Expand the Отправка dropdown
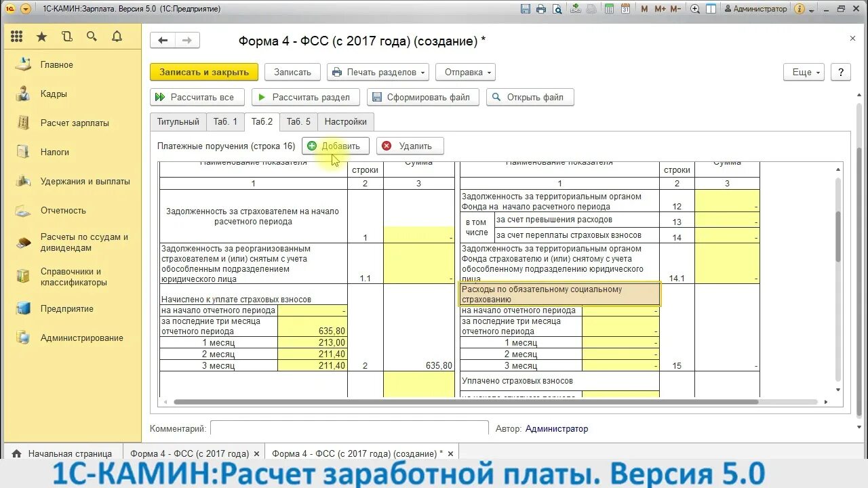The height and width of the screenshot is (488, 868). [x=465, y=72]
